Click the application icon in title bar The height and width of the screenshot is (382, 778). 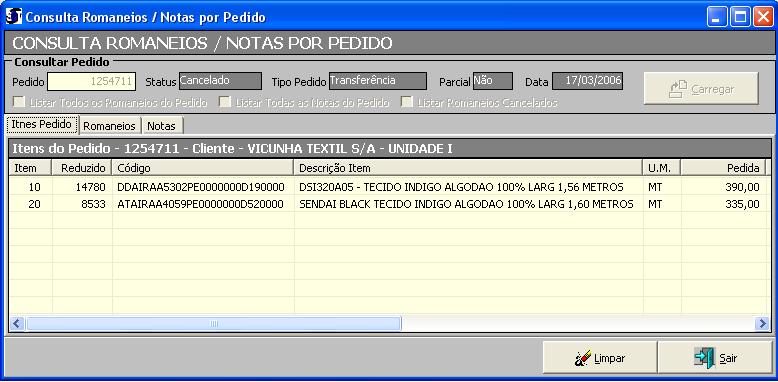(13, 16)
